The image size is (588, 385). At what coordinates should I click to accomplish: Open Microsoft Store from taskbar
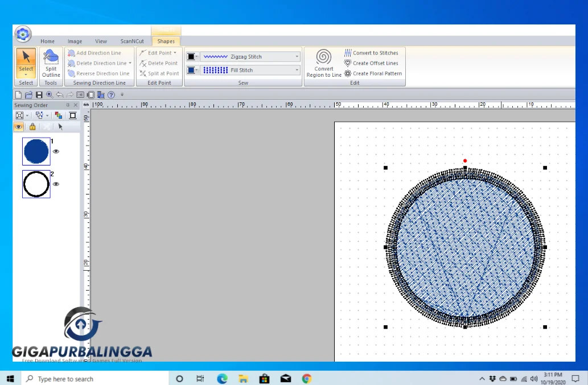pos(264,379)
